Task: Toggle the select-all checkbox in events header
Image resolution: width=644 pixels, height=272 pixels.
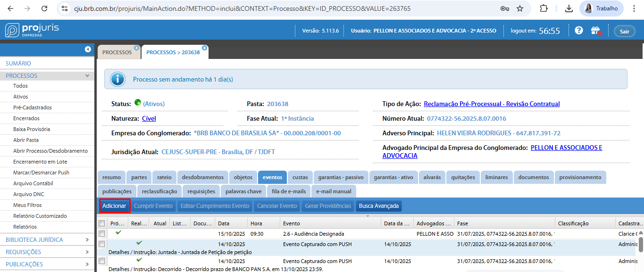Action: 101,223
